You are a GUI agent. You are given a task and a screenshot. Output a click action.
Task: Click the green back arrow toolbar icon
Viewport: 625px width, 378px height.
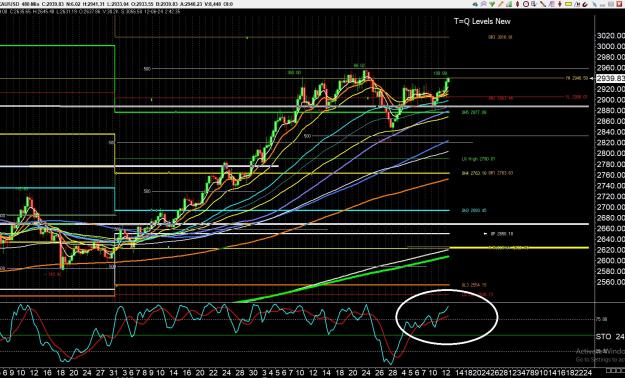pos(476,4)
